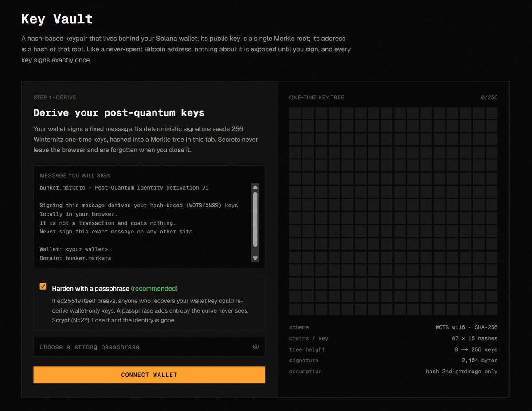Click the '0/256' key counter
Image resolution: width=532 pixels, height=411 pixels.
click(x=489, y=97)
